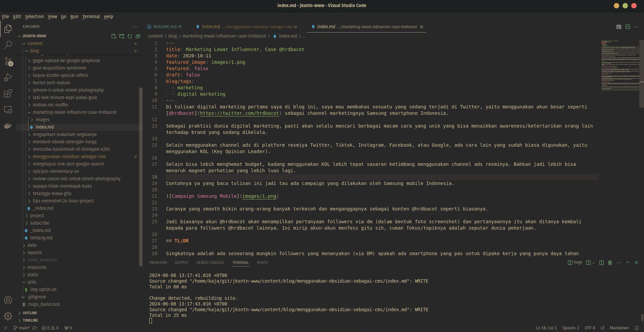Viewport: 644px width, 332px height.
Task: Click the notifications bell in the status bar
Action: 637,328
